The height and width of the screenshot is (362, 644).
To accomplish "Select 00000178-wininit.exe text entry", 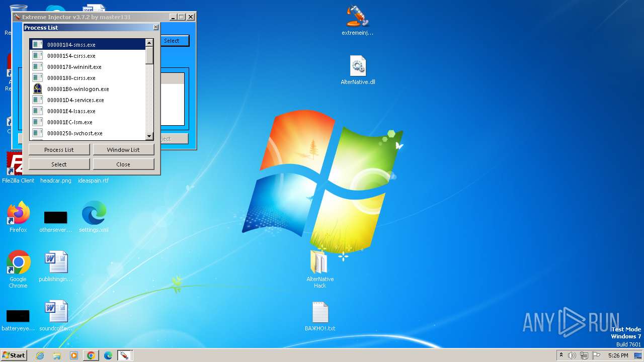I will 74,67.
